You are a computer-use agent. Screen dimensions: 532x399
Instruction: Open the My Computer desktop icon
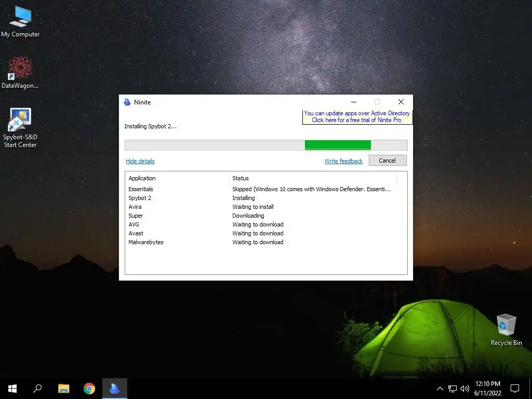tap(20, 22)
